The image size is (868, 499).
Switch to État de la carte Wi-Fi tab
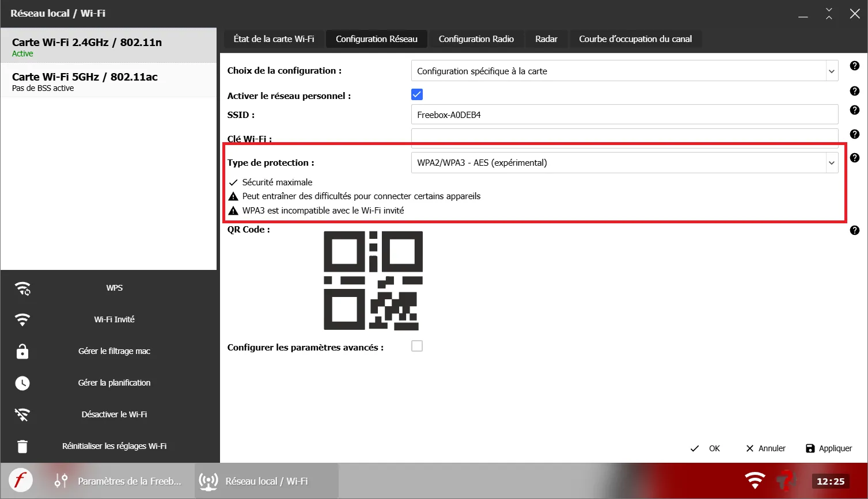(274, 39)
